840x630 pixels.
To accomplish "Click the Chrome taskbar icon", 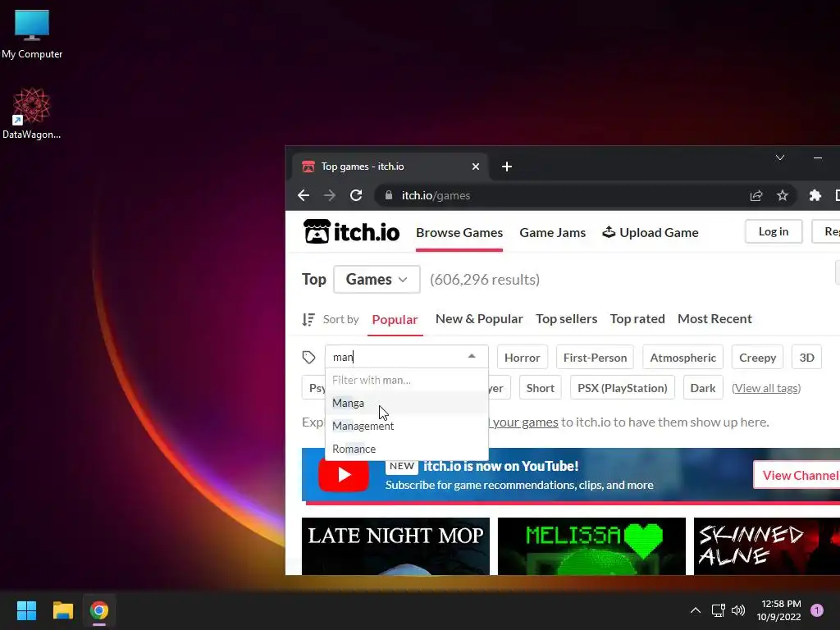I will click(98, 610).
